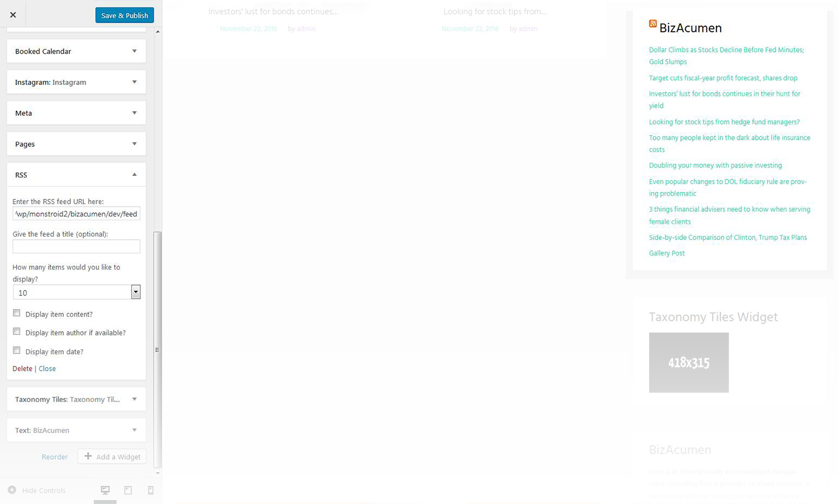Click the desktop preview device icon
Screen dimensions: 838x504
point(105,490)
